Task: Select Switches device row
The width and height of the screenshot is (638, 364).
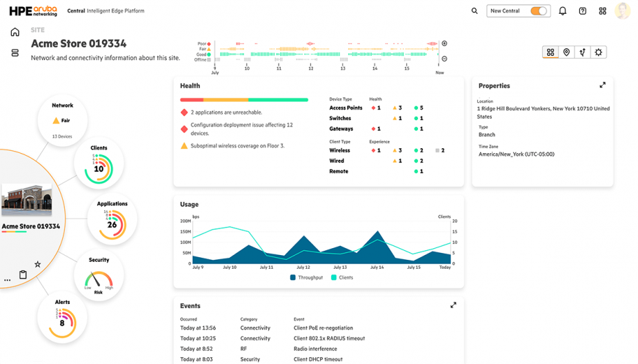Action: pyautogui.click(x=377, y=119)
